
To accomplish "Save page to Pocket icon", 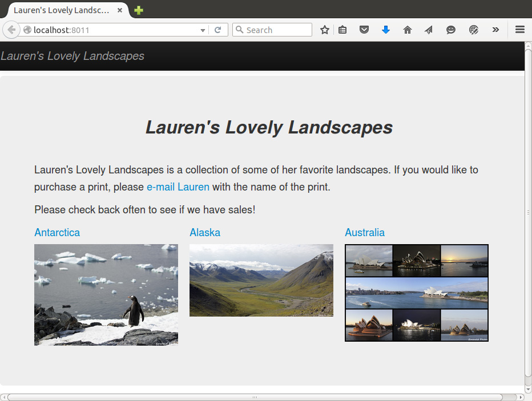I will 364,30.
